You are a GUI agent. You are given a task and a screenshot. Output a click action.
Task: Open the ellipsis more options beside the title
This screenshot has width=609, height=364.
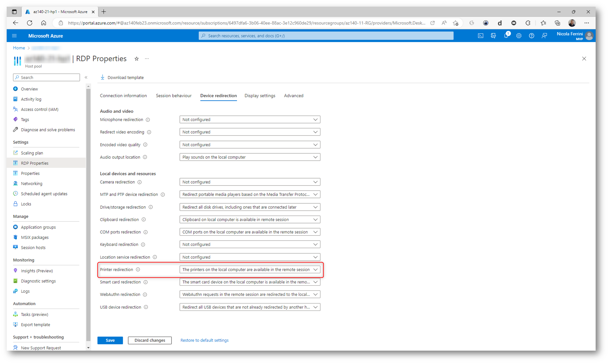coord(147,59)
